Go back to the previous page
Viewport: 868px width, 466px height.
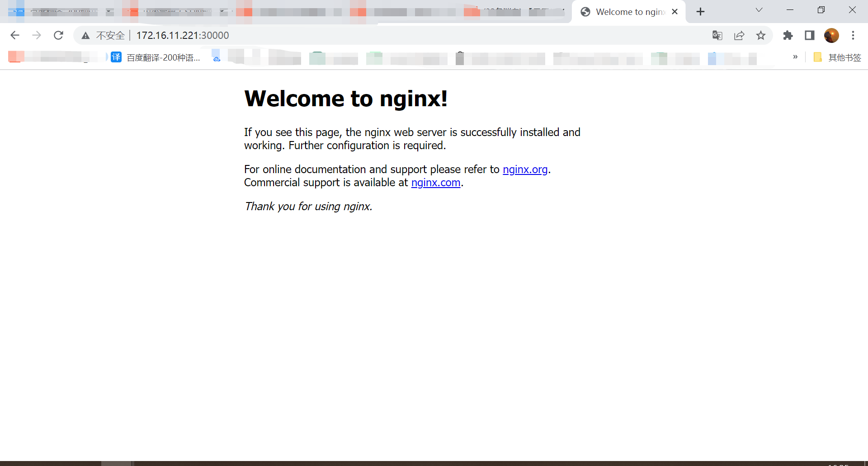[x=15, y=35]
